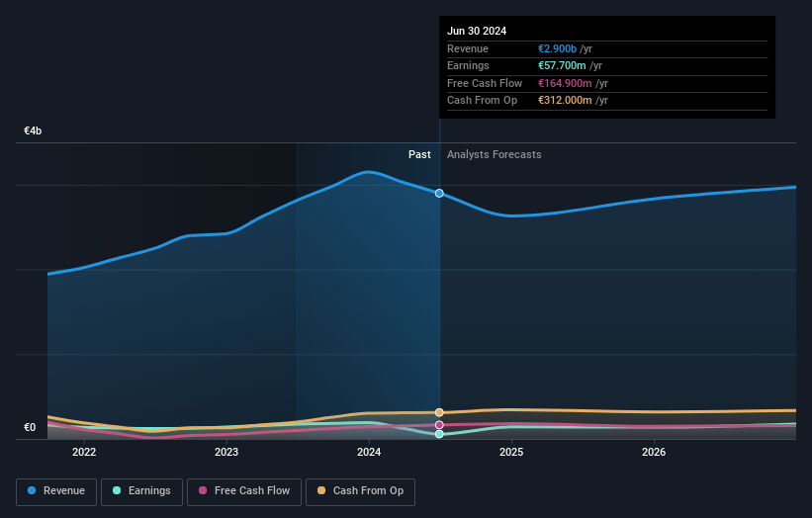812x518 pixels.
Task: Click the 2024 x-axis label
Action: coord(369,452)
